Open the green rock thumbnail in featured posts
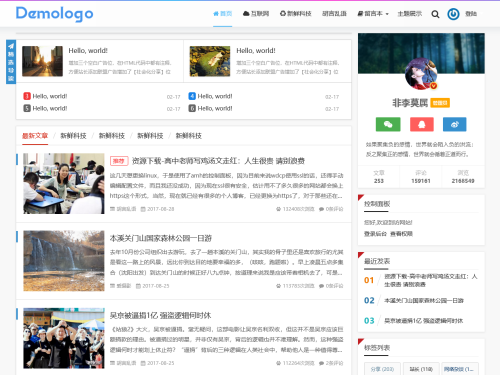Image resolution: width=500 pixels, height=375 pixels. pos(210,61)
